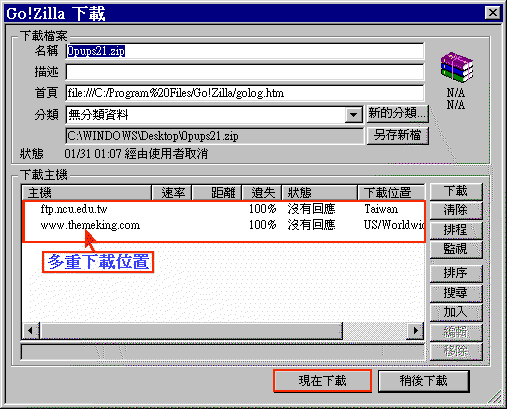
Task: Click the 下載 button beside host list
Action: pos(456,191)
